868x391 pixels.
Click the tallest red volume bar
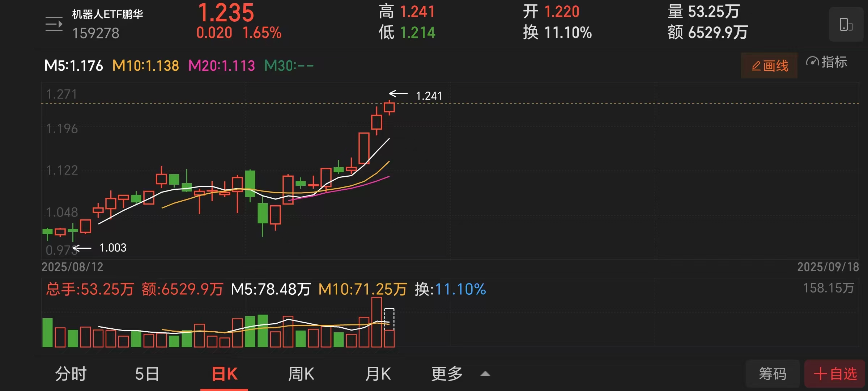pyautogui.click(x=376, y=322)
